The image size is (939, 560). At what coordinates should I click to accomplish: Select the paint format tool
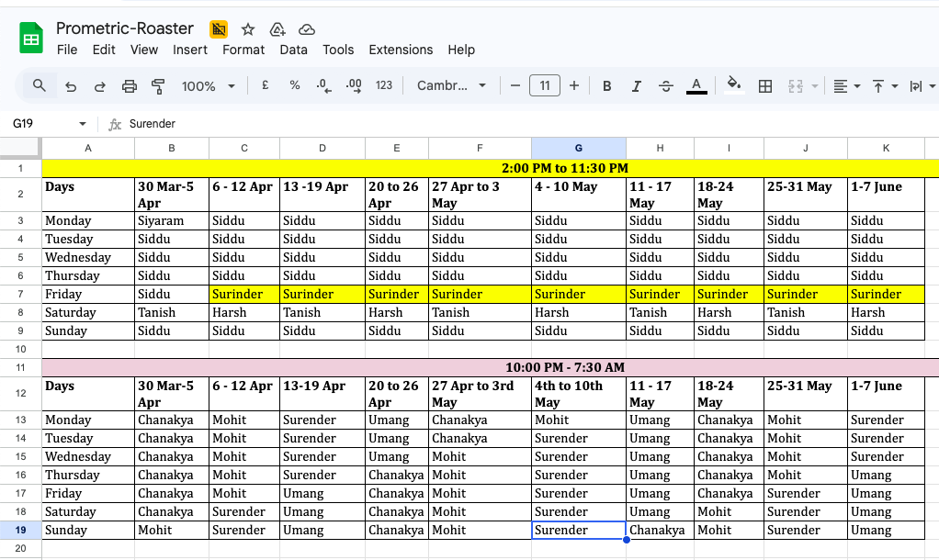click(158, 86)
